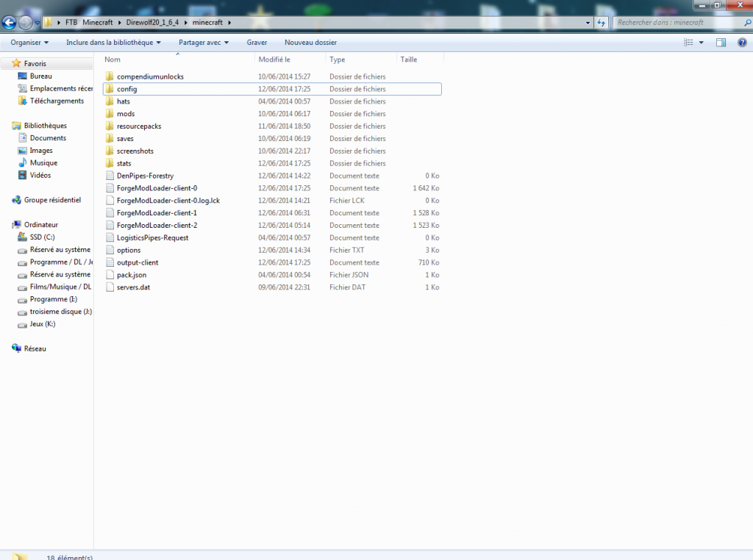753x560 pixels.
Task: Select the stats folder icon
Action: click(110, 163)
